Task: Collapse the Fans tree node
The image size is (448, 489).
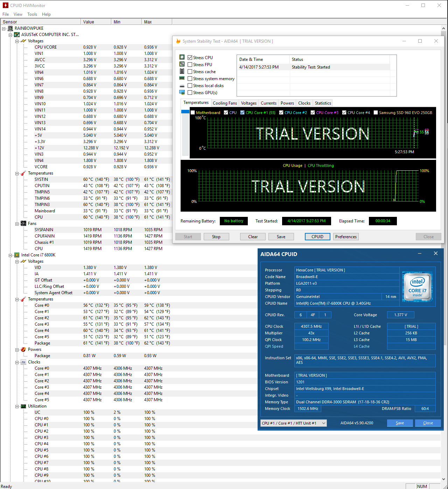Action: click(x=17, y=224)
